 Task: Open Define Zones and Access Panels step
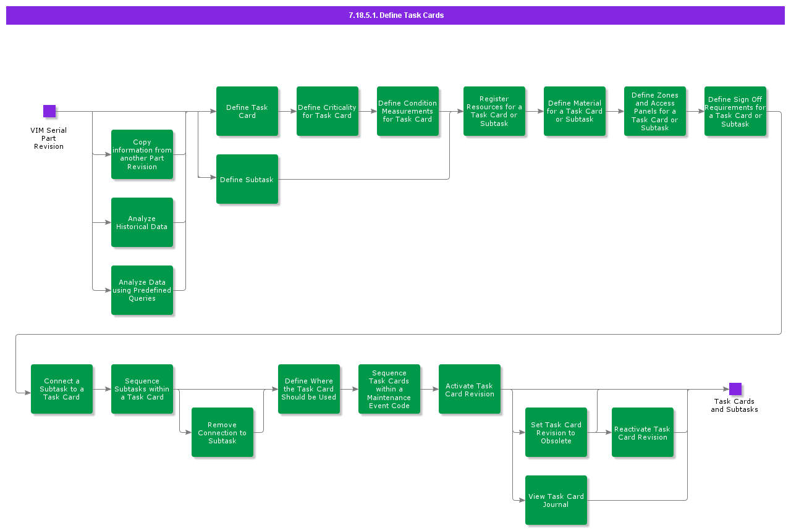(x=655, y=111)
